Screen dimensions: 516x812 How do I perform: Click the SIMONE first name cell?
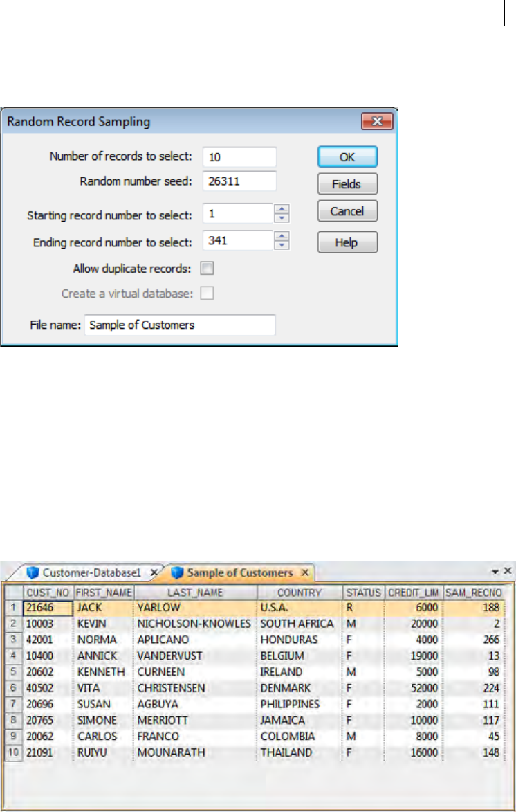104,721
